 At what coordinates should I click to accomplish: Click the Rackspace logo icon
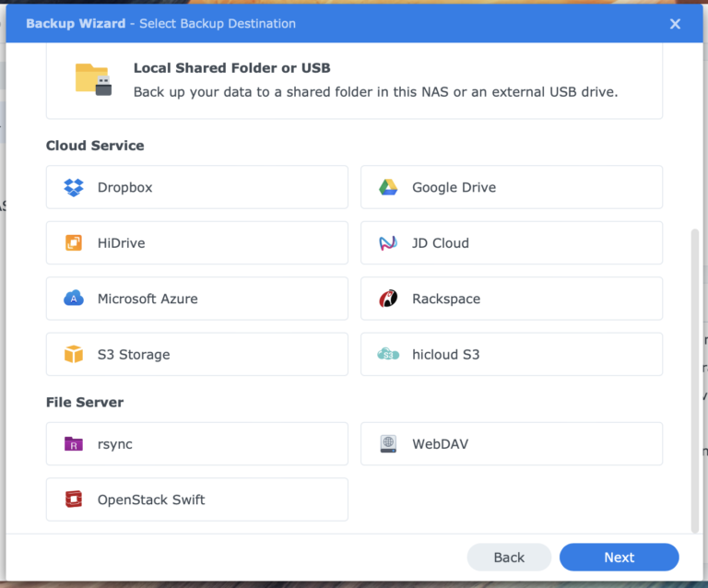388,299
